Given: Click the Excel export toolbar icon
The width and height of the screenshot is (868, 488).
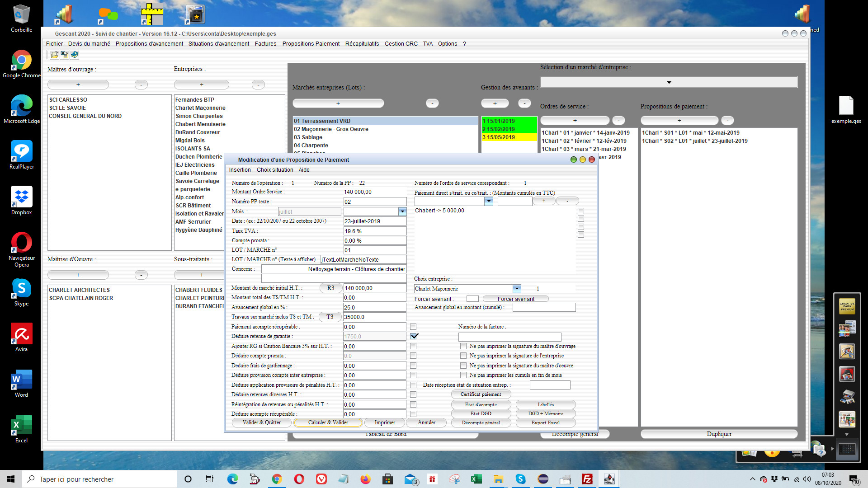Looking at the screenshot, I should (x=65, y=55).
